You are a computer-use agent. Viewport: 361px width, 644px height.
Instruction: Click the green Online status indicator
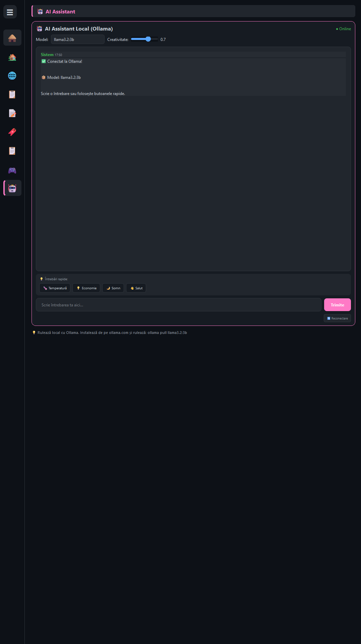[x=344, y=29]
